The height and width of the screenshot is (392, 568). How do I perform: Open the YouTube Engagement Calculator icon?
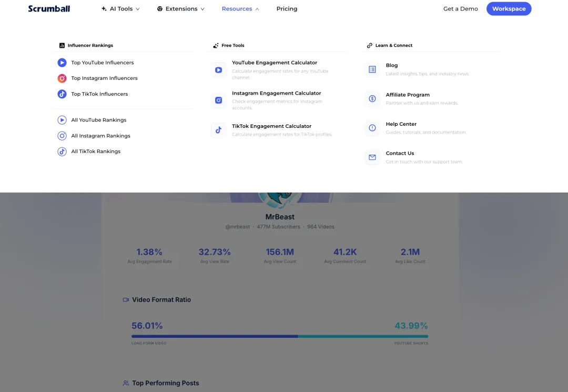tap(219, 69)
